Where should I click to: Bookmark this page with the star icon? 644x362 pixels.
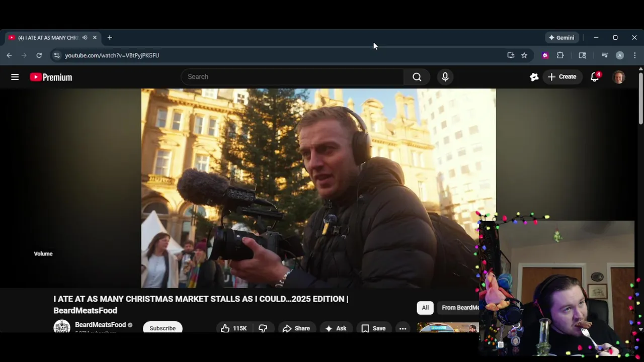(524, 55)
